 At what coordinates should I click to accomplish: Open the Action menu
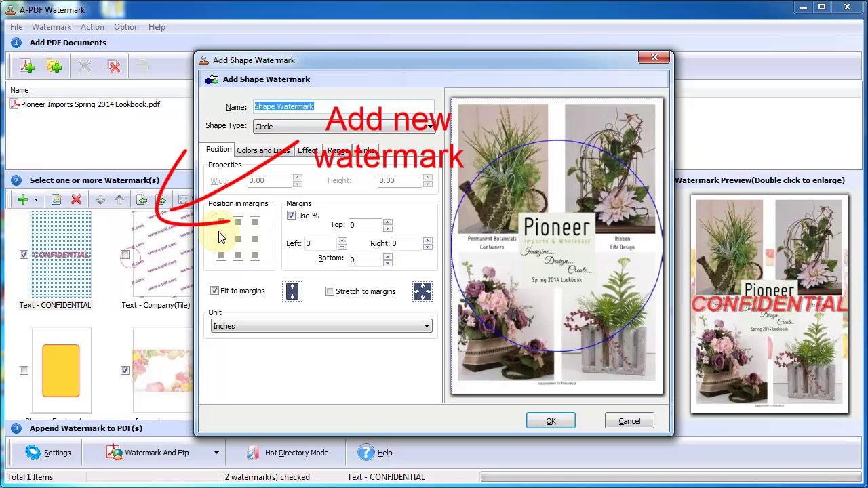click(92, 27)
